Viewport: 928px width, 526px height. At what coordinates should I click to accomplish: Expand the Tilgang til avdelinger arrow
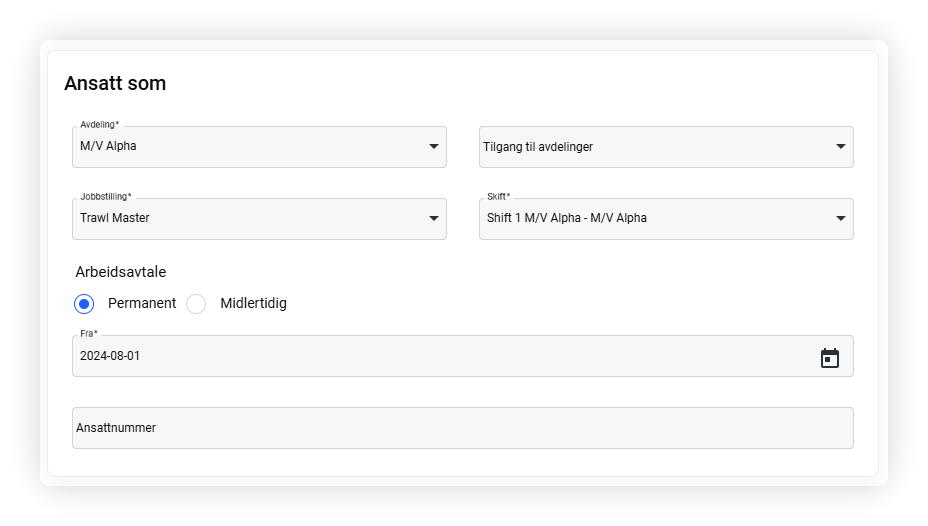840,146
